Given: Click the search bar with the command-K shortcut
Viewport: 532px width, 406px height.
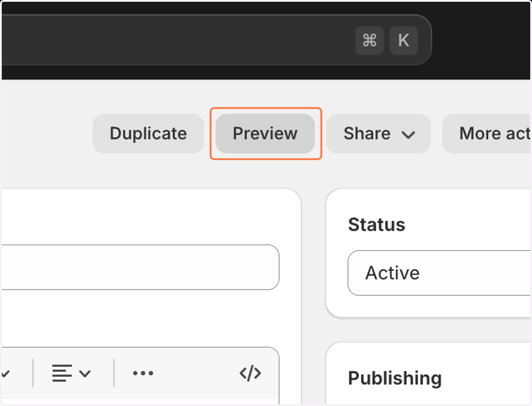Looking at the screenshot, I should pos(216,40).
